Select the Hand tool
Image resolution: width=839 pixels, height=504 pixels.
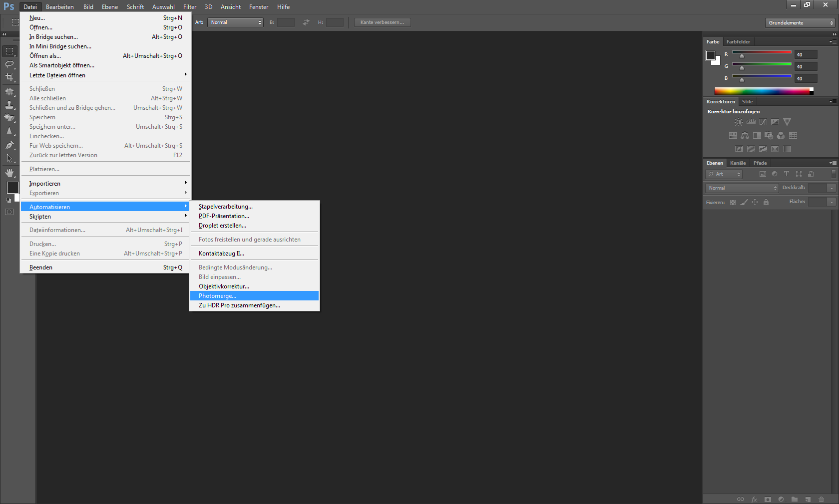click(9, 173)
